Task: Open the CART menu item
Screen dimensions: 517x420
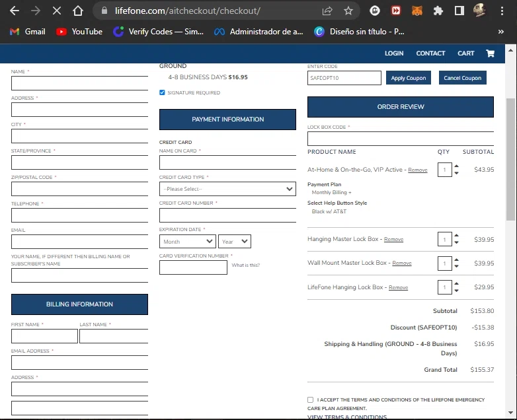Action: pyautogui.click(x=465, y=53)
